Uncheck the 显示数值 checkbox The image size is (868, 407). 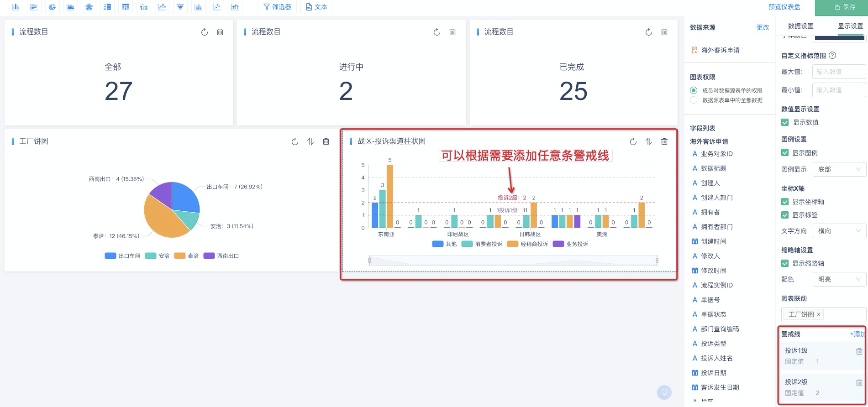point(785,122)
